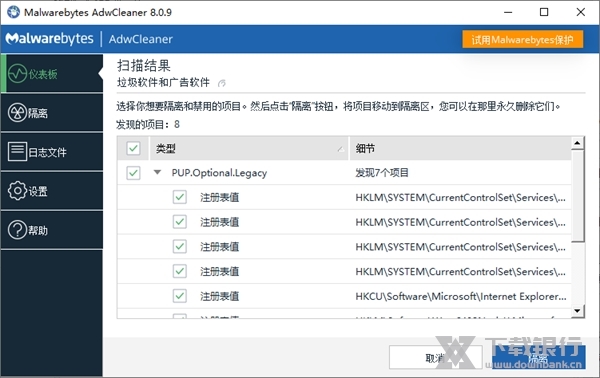
Task: Open the Quarantine radiation icon
Action: click(x=18, y=113)
